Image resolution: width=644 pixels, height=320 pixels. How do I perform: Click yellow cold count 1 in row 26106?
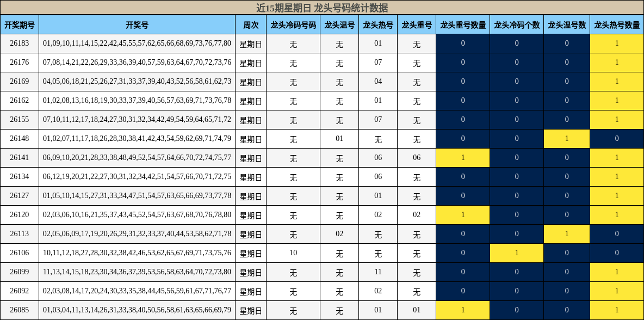point(517,253)
